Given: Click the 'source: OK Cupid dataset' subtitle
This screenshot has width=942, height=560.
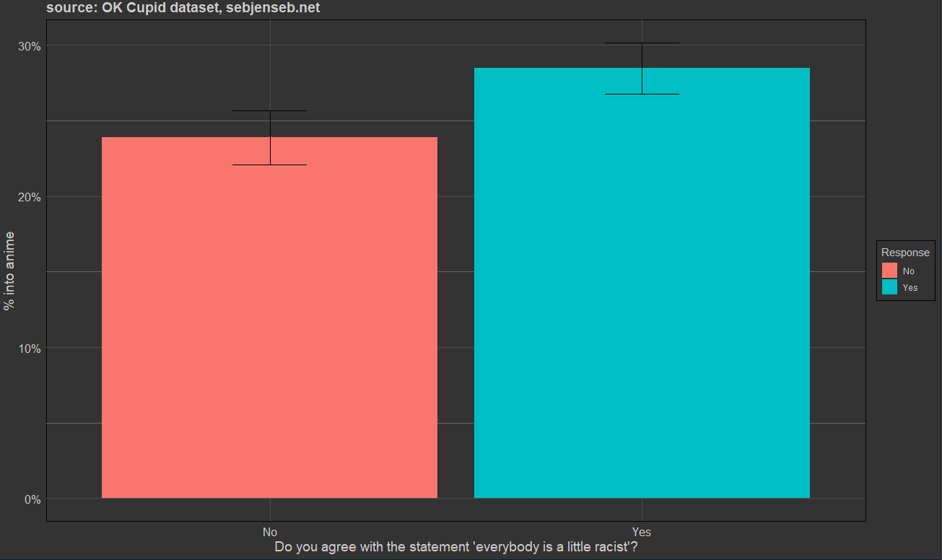Looking at the screenshot, I should tap(183, 9).
